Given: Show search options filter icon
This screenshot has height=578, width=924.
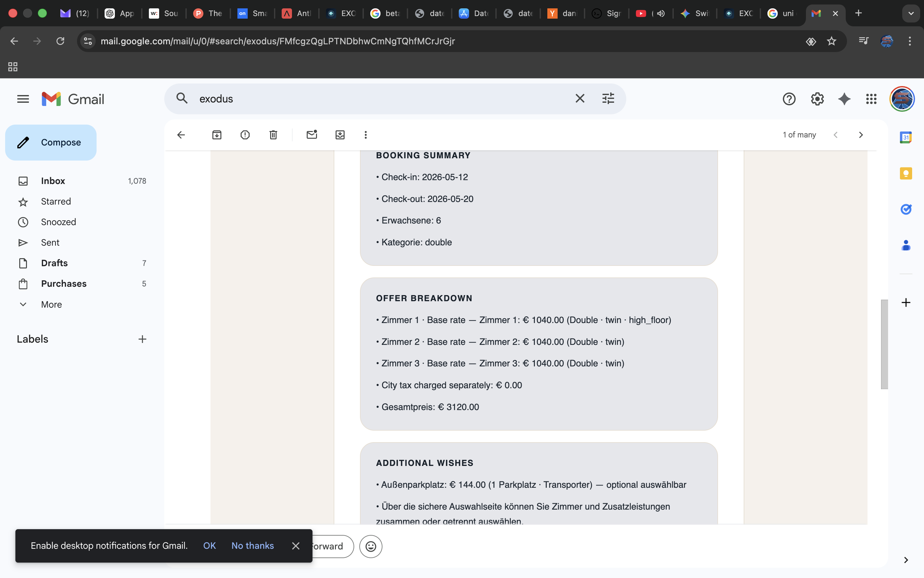Looking at the screenshot, I should [x=608, y=99].
